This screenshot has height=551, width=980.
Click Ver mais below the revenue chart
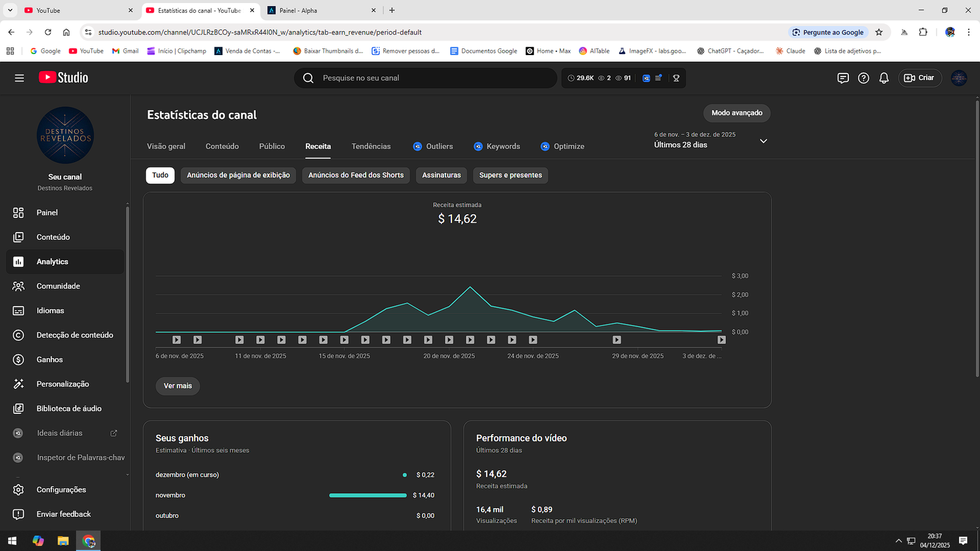tap(178, 386)
